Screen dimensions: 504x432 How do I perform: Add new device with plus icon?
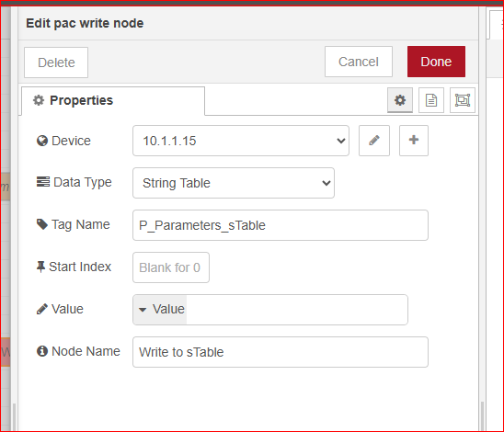click(x=414, y=141)
